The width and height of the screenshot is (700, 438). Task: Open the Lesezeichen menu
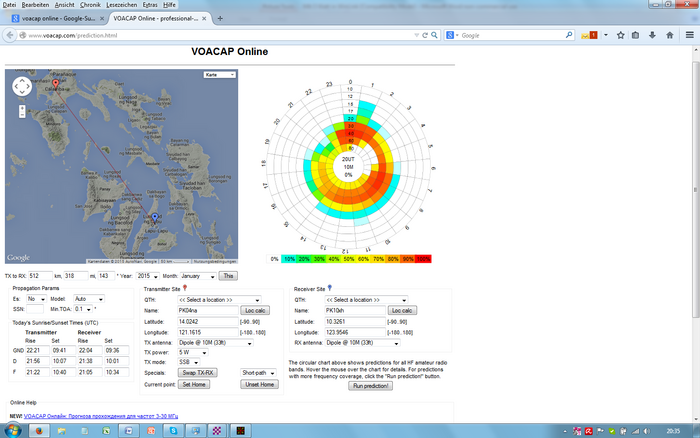[121, 5]
